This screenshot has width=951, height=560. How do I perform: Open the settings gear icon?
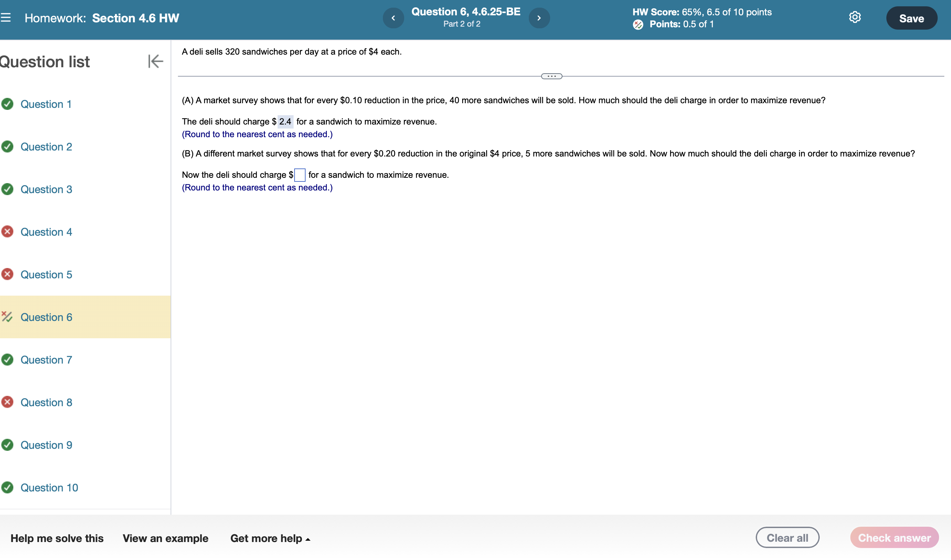click(x=855, y=17)
